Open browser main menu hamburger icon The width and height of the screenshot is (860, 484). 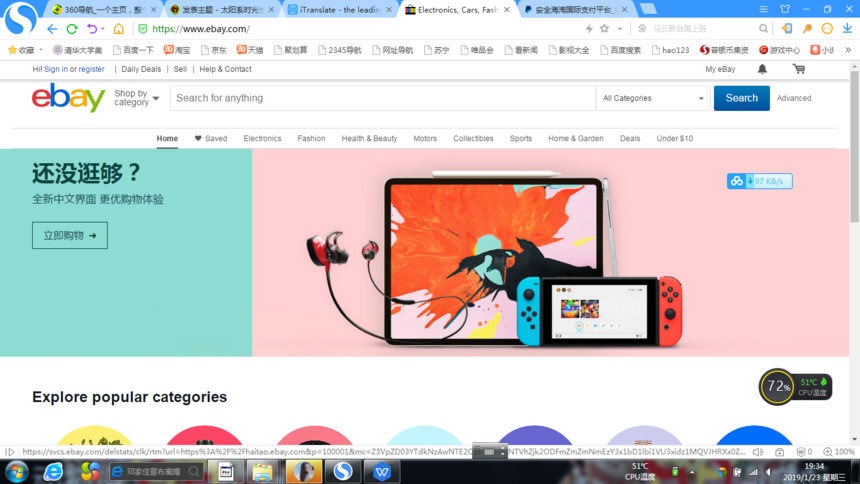tap(763, 9)
